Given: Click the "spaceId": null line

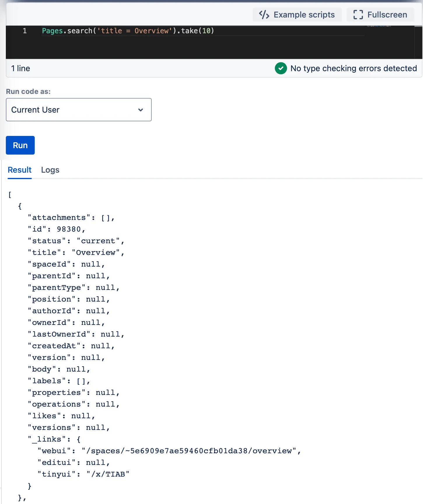Looking at the screenshot, I should [66, 264].
